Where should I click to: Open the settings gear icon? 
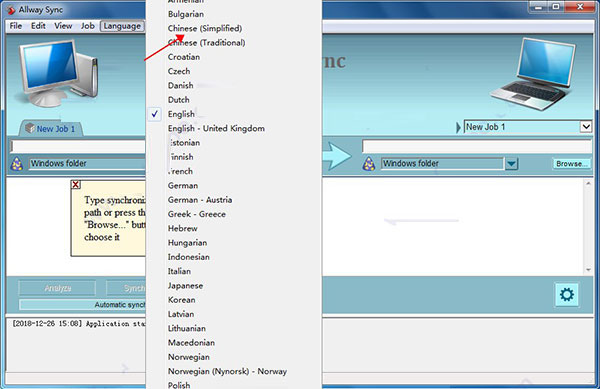click(567, 295)
